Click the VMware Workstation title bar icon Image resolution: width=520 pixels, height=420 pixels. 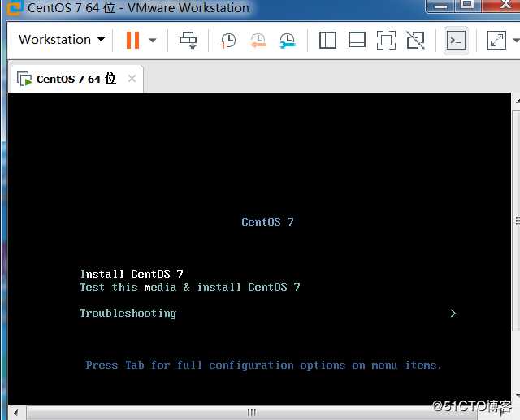pos(15,7)
